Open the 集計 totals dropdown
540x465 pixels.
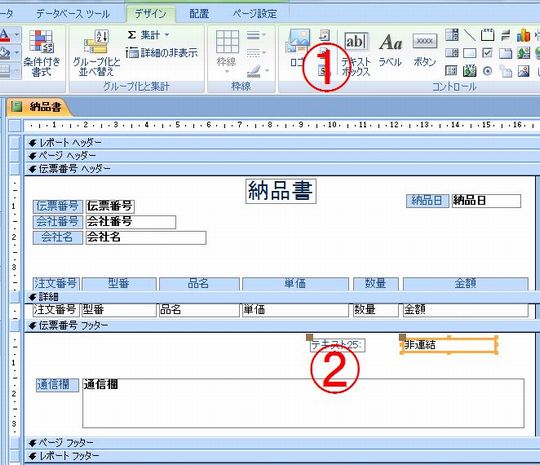148,35
